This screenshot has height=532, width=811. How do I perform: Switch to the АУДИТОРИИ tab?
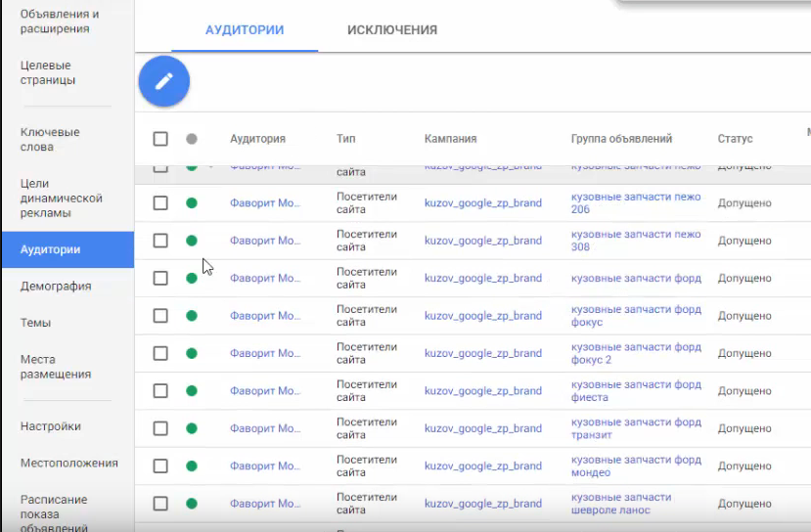pos(245,30)
